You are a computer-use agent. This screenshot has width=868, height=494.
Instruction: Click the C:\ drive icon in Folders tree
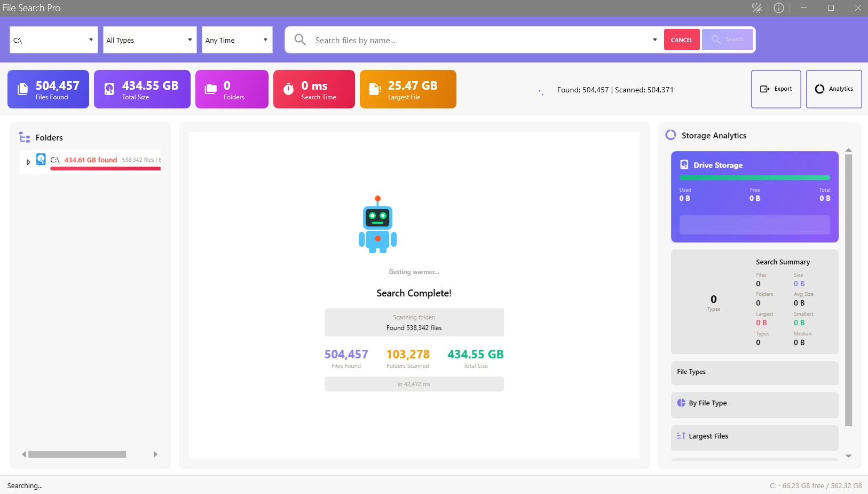[41, 159]
